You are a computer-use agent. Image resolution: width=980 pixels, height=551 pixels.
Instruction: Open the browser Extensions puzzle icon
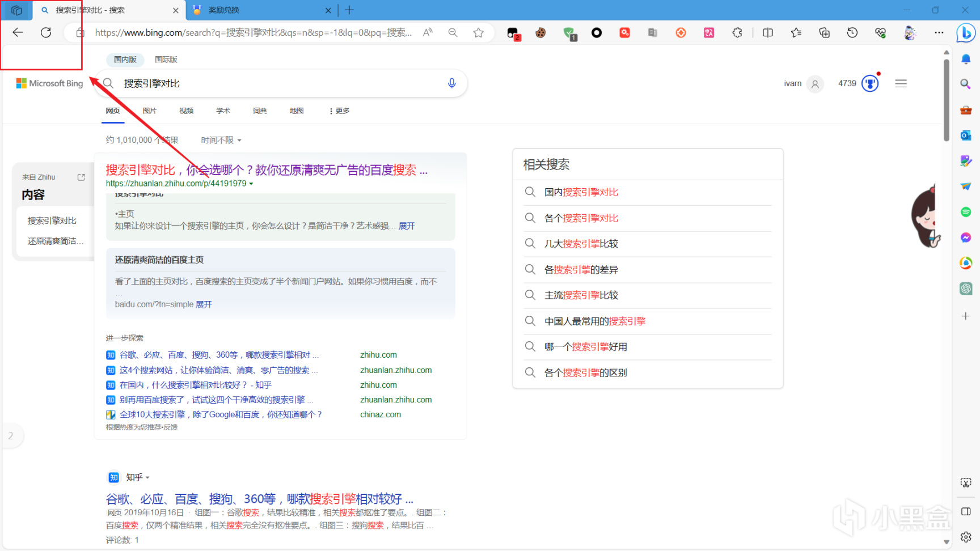(x=737, y=33)
